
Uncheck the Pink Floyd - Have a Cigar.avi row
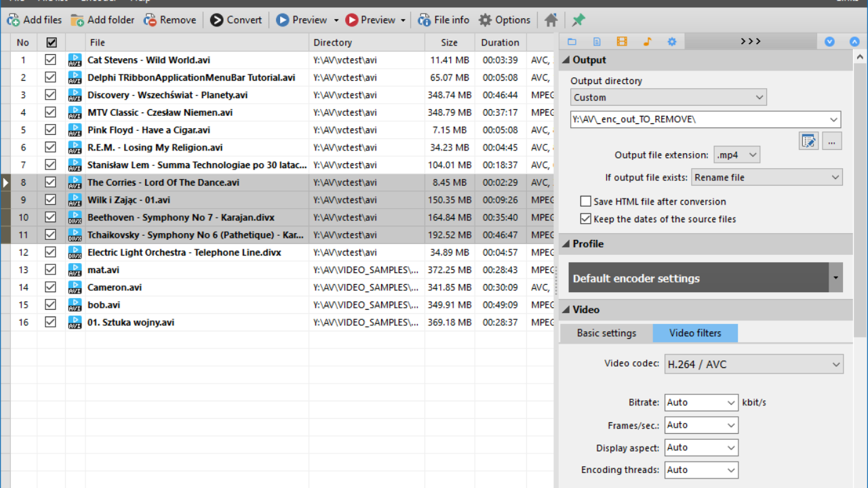[x=50, y=129]
